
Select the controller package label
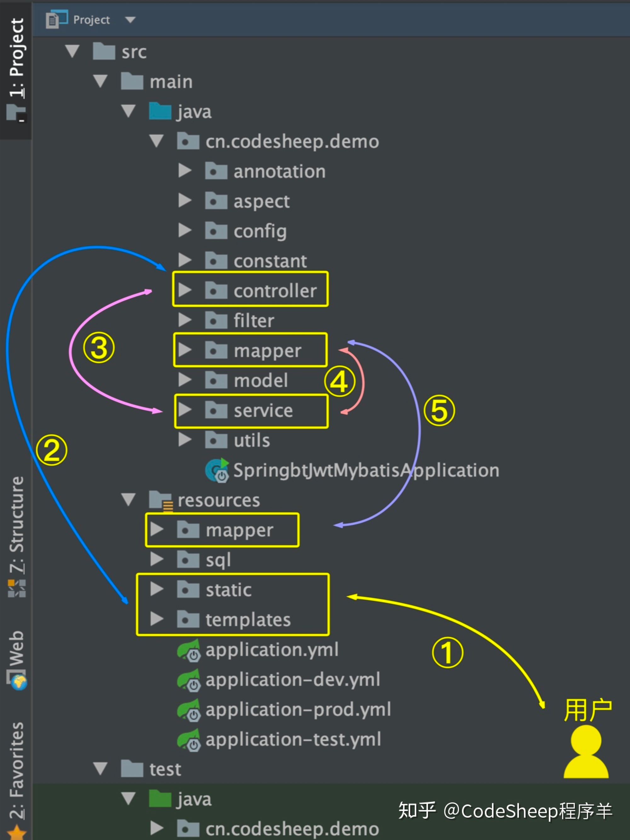pos(275,291)
